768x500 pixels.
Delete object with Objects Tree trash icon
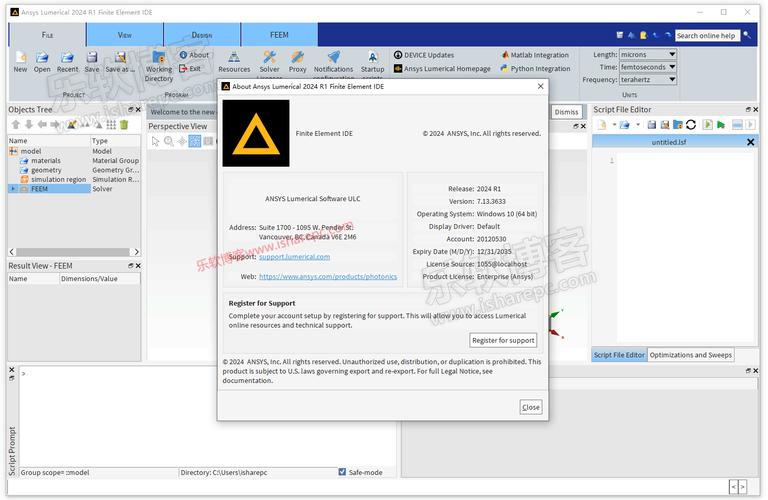(x=124, y=125)
